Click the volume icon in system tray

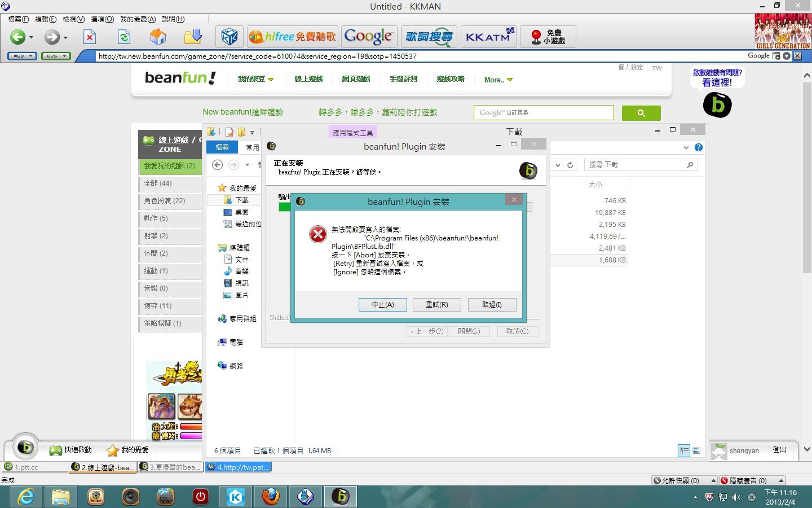click(x=736, y=497)
